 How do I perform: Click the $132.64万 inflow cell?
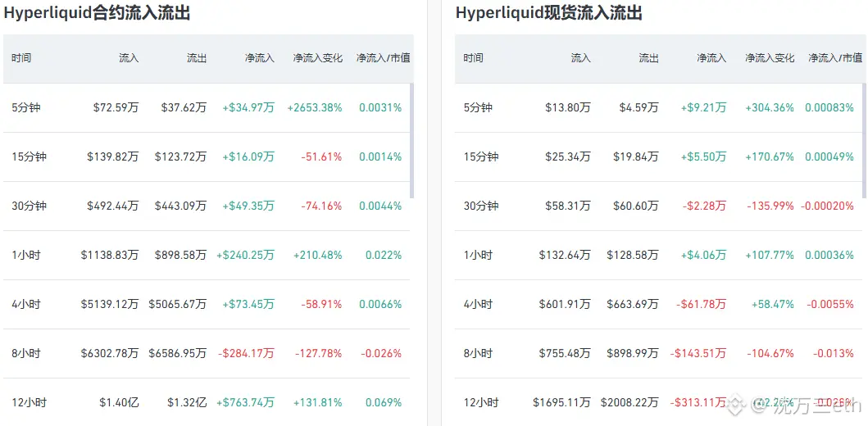[x=565, y=256]
